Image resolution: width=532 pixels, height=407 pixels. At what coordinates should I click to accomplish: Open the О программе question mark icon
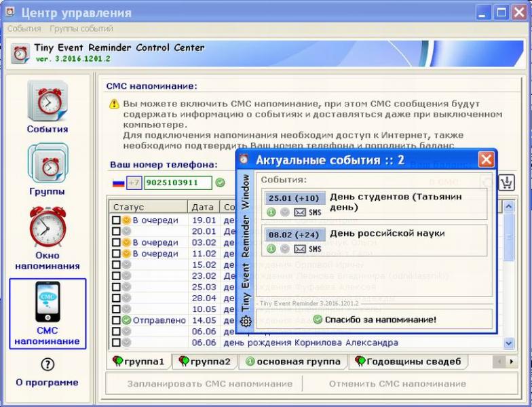tap(47, 365)
